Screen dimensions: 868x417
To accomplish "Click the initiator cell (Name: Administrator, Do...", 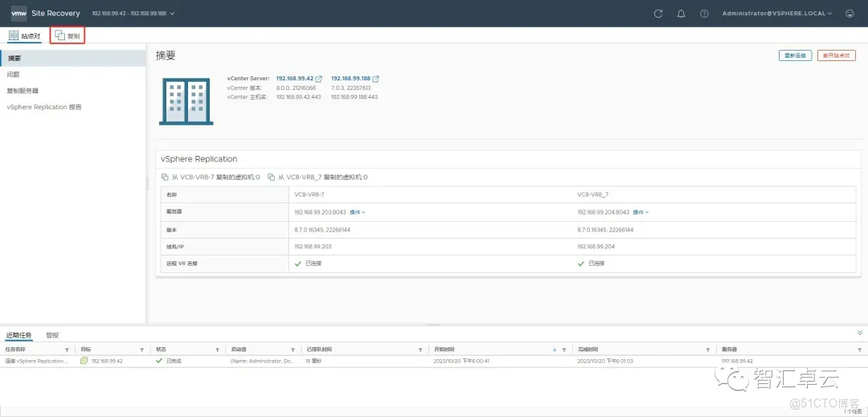I will [262, 361].
